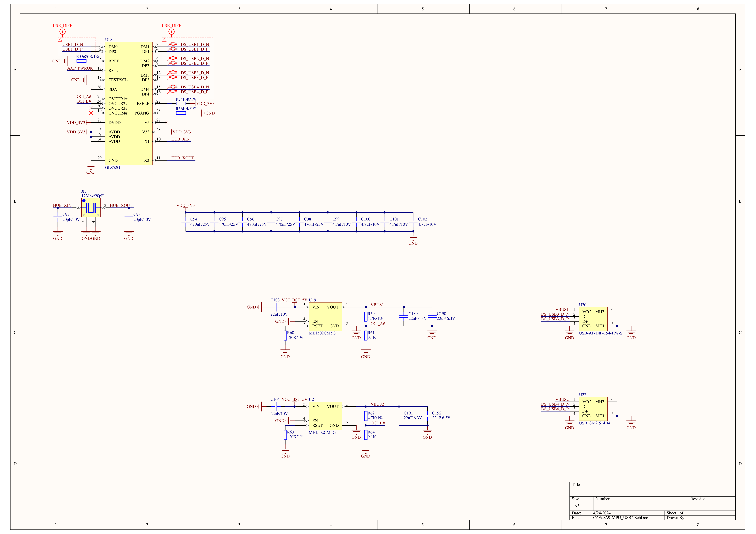Click the R61 resistor designator

(371, 333)
